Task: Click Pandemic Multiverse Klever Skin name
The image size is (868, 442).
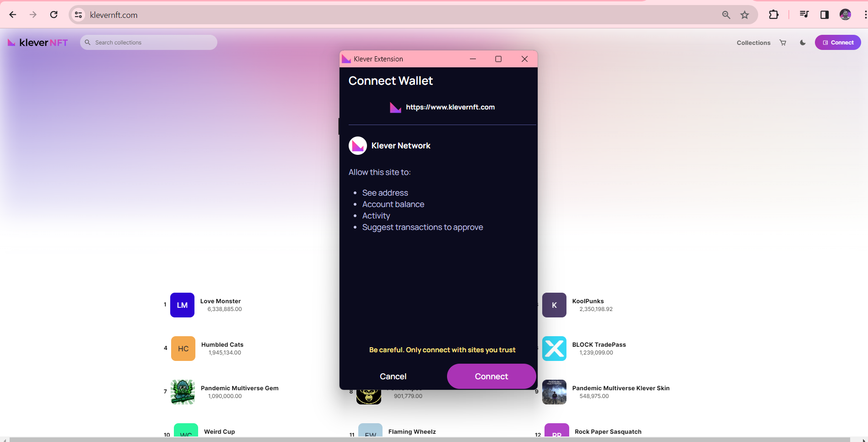Action: 621,388
